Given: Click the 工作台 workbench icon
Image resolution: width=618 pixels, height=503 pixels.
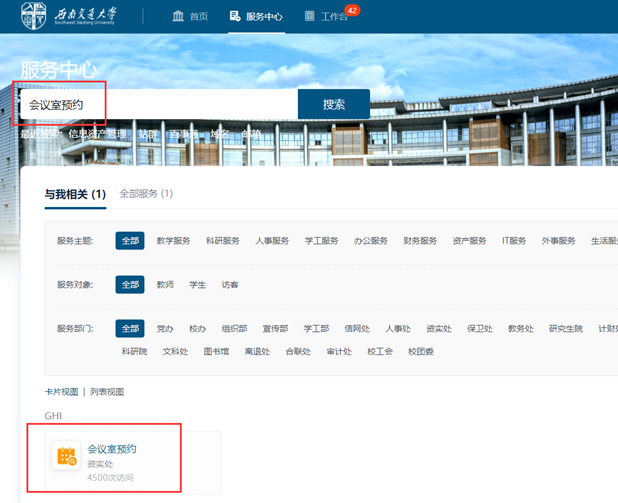Looking at the screenshot, I should [310, 16].
